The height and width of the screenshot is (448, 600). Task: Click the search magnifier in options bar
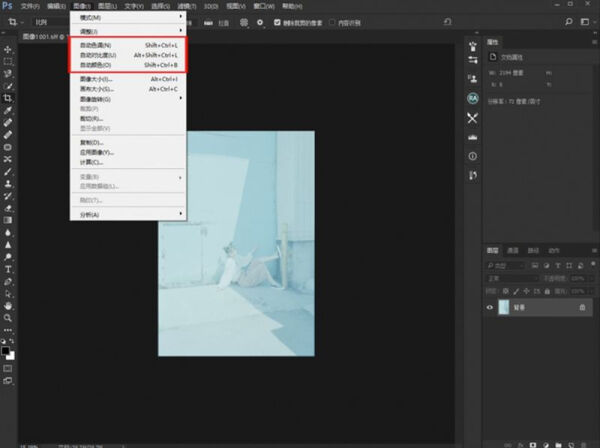click(569, 22)
